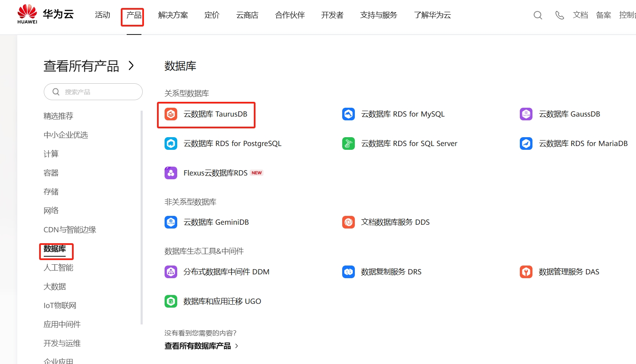Click the 文档数据库服务 DDS icon
636x364 pixels.
349,222
